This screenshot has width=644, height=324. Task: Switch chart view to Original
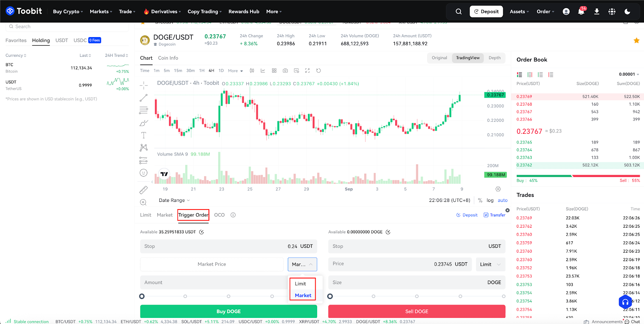440,58
